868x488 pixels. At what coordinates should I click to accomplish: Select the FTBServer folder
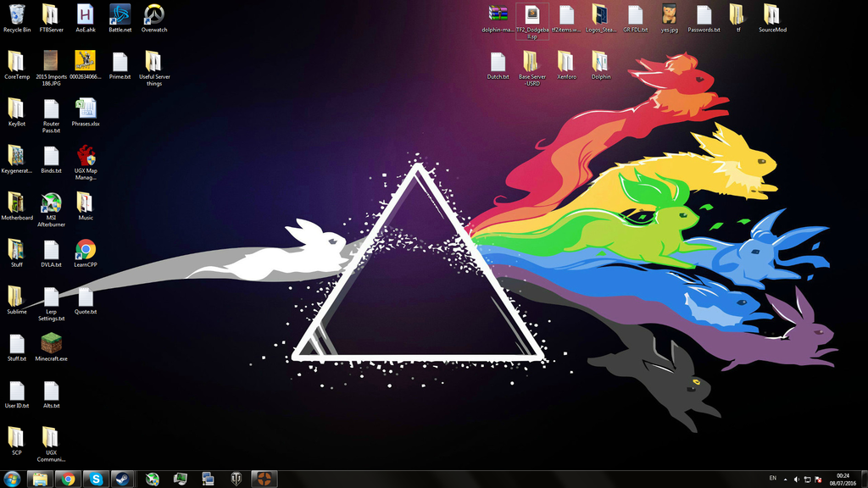tap(51, 19)
